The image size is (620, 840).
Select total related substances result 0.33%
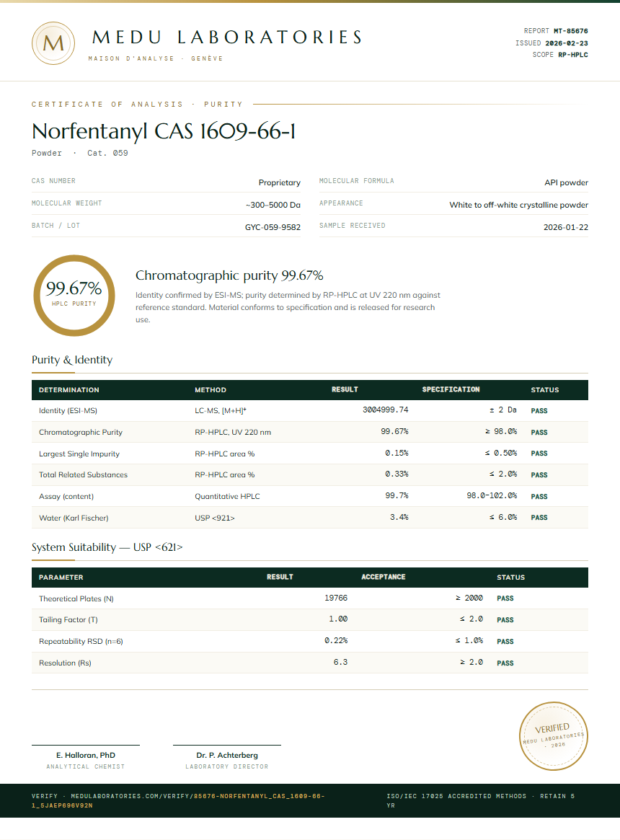tap(397, 474)
